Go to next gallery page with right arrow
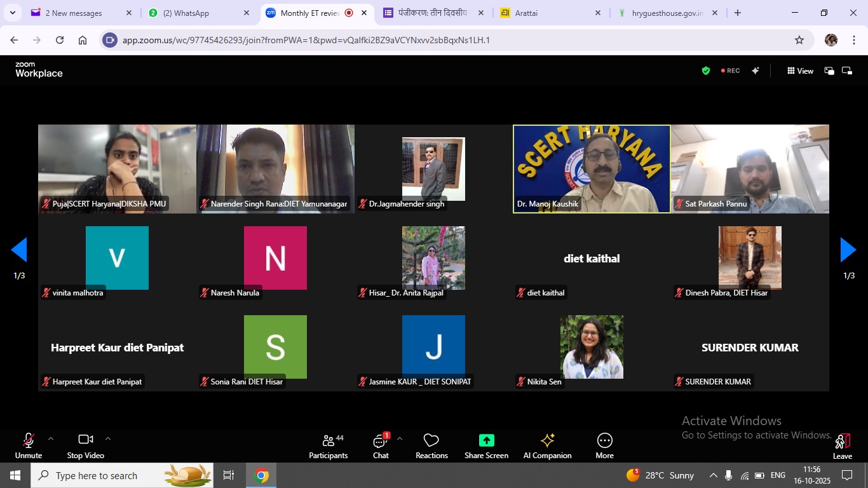 848,250
